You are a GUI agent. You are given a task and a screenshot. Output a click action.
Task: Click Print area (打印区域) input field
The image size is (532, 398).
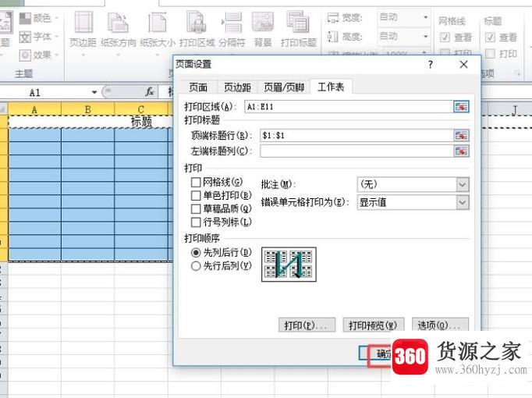349,107
